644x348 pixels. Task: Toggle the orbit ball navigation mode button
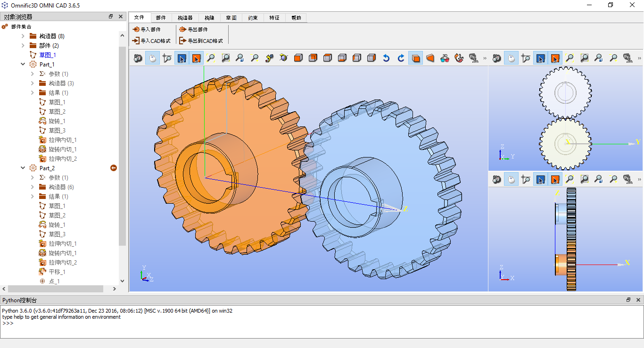click(x=152, y=58)
